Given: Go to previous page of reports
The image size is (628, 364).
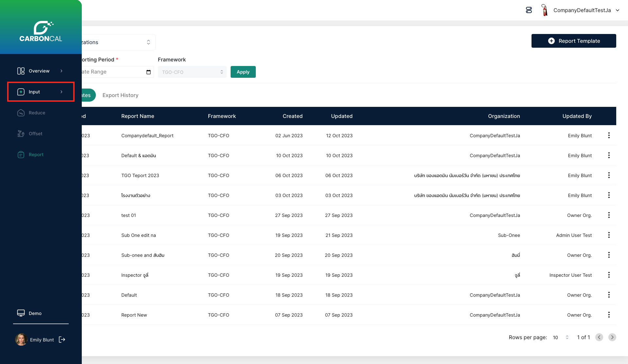Looking at the screenshot, I should 599,337.
